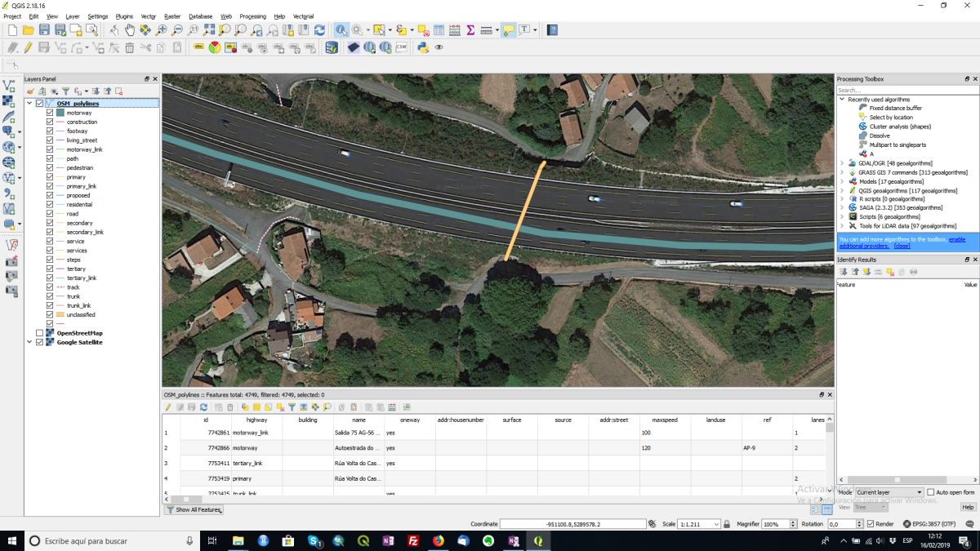Click the Coordinate input field

click(572, 524)
